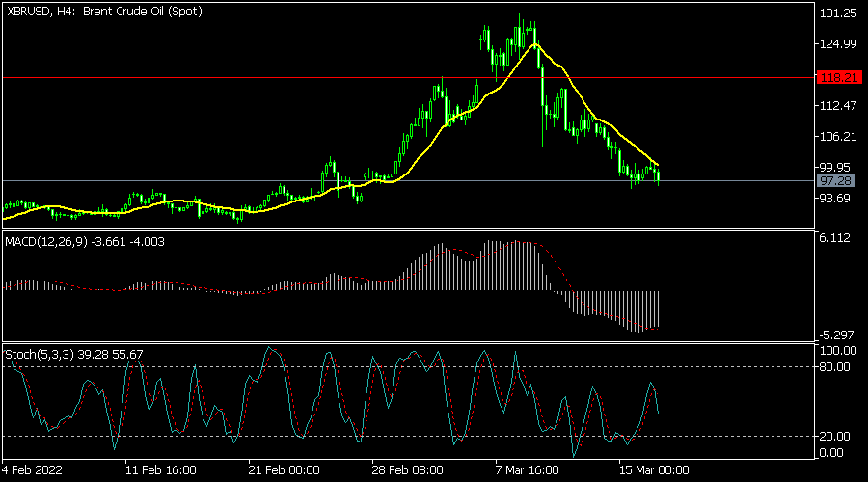The height and width of the screenshot is (482, 868).
Task: Click the MACD scale value -5.297
Action: (836, 335)
